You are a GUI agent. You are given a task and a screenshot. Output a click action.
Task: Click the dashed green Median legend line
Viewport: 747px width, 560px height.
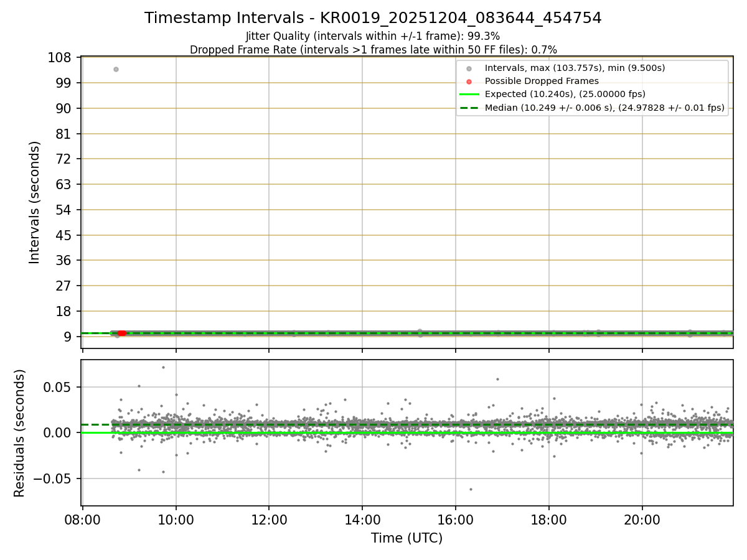pyautogui.click(x=469, y=108)
